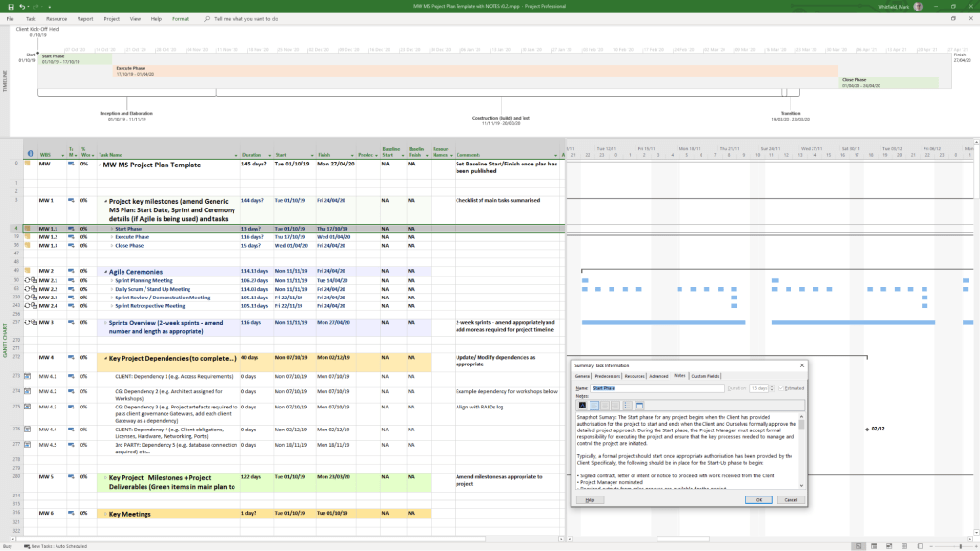Viewport: 980px width, 551px height.
Task: Switch to the Custom Fields dialog tab
Action: click(706, 376)
